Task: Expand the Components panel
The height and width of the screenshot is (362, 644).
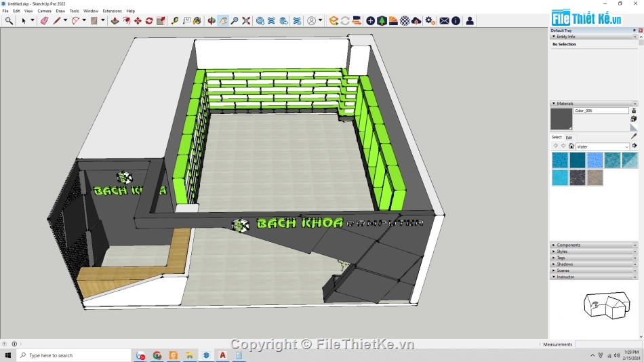Action: click(554, 245)
